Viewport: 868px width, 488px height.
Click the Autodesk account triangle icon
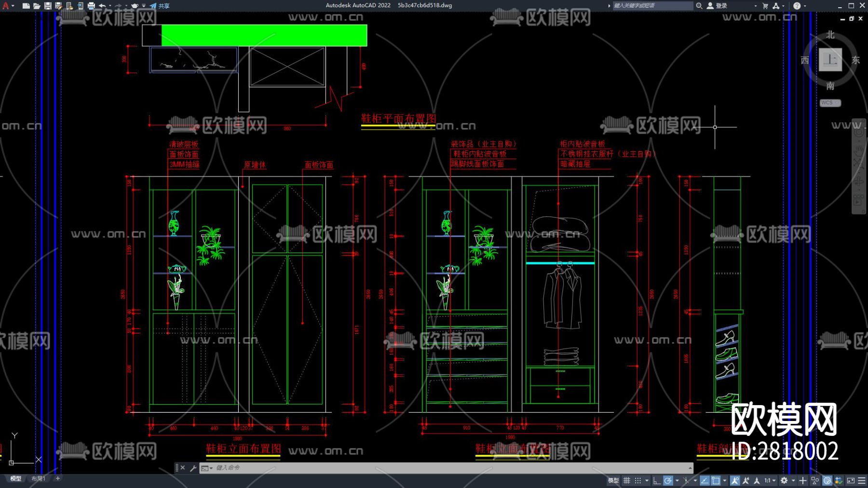point(776,6)
